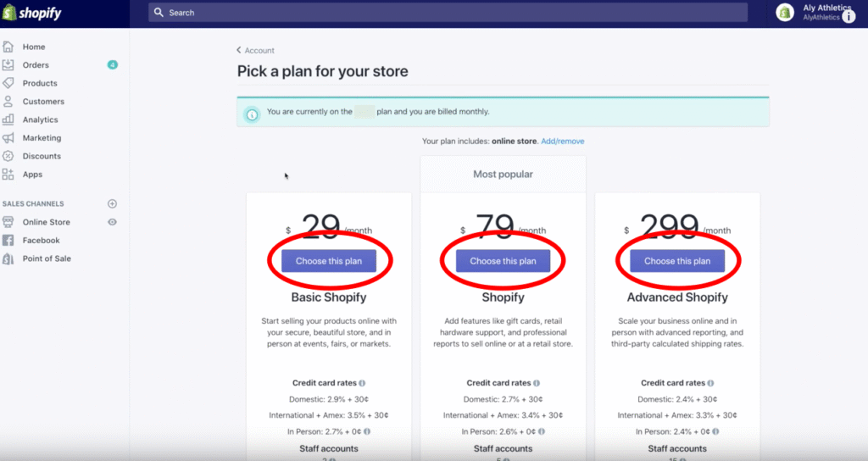Click the Online Store storefront icon

(x=8, y=222)
